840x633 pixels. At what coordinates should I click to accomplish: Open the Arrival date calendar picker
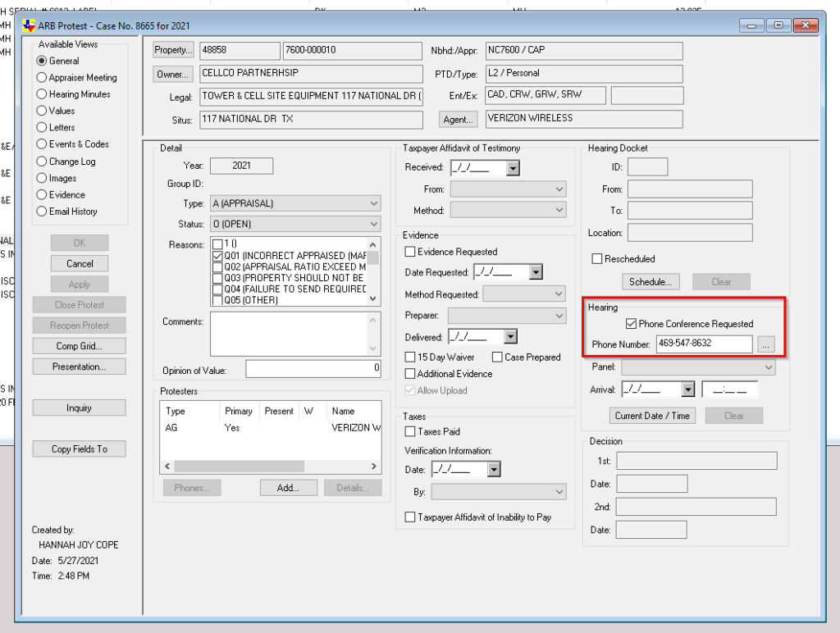coord(687,390)
